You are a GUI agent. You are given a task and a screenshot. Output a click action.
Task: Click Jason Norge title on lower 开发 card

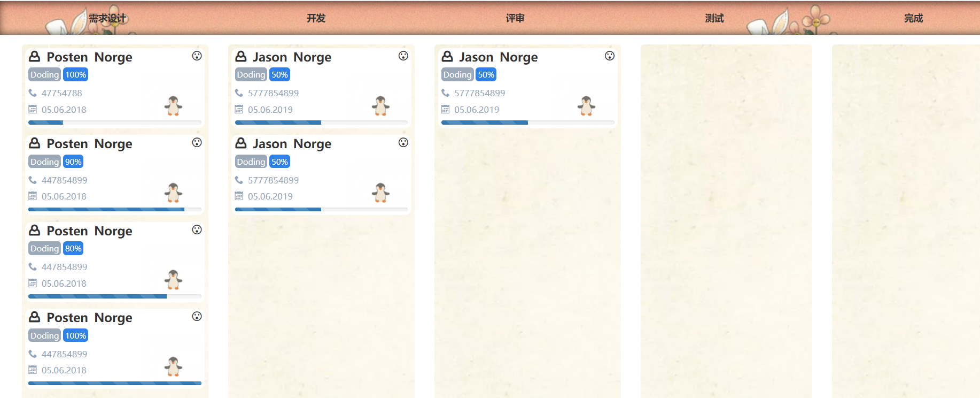pos(292,144)
